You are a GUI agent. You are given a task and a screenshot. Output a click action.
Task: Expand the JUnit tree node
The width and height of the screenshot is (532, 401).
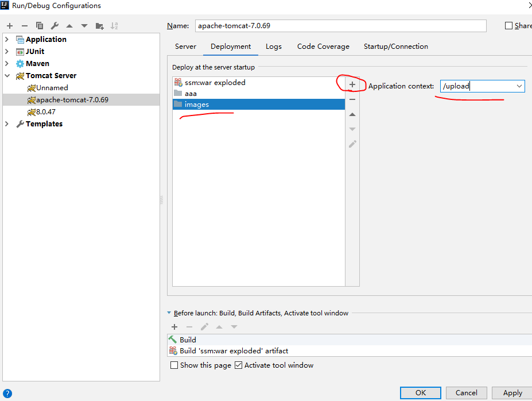click(7, 52)
